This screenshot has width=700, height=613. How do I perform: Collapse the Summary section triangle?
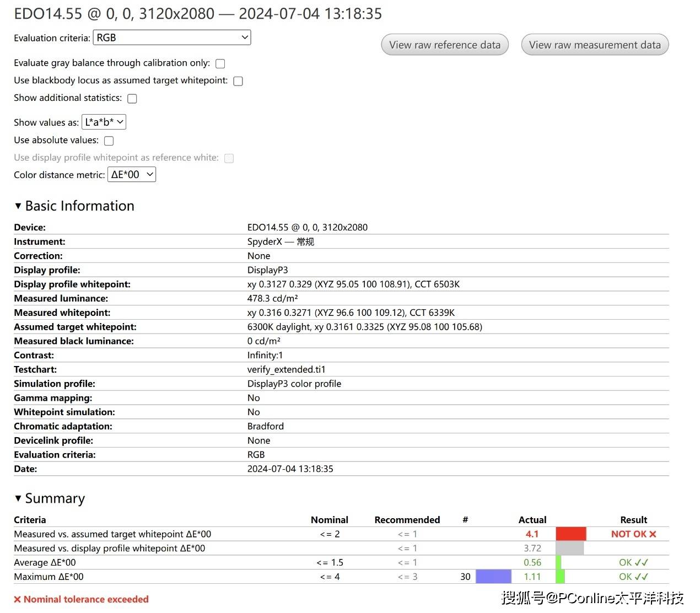pos(18,498)
